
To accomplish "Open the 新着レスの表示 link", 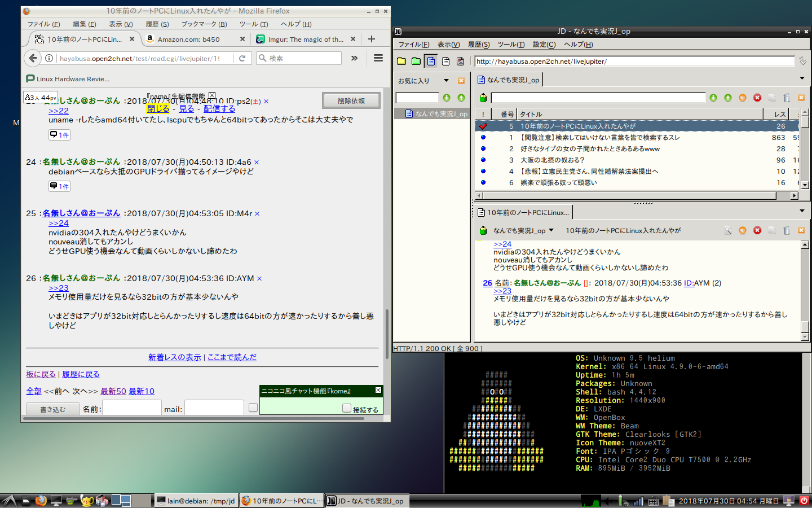I will (x=175, y=357).
